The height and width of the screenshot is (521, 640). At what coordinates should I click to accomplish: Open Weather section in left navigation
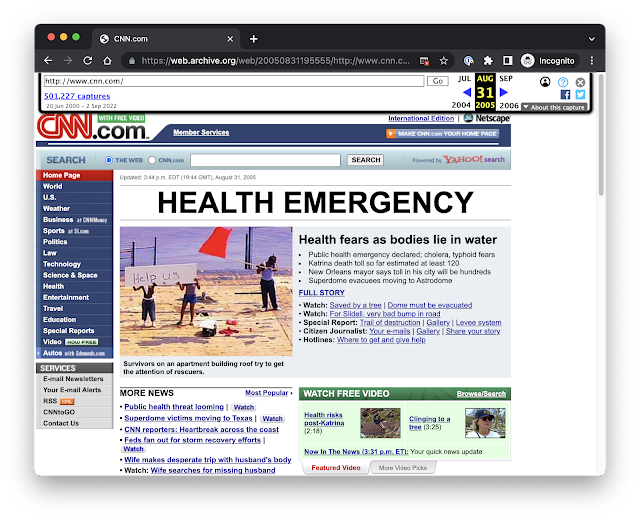coord(75,209)
